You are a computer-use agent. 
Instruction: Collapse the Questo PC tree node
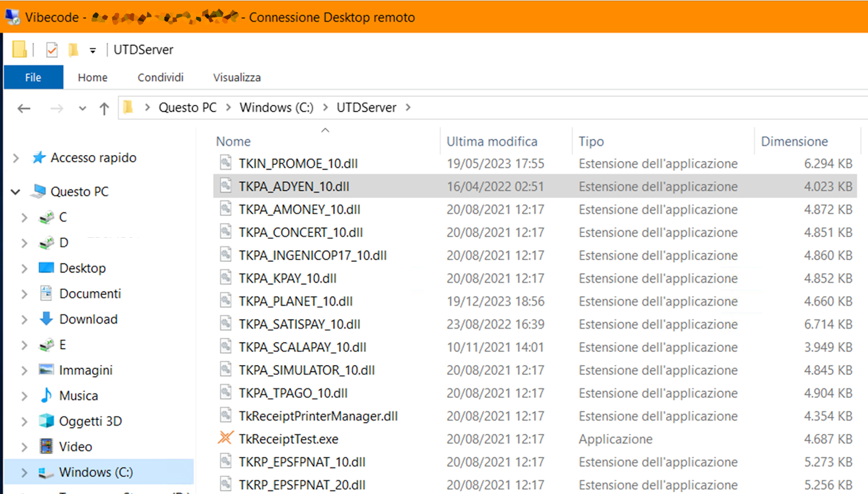(16, 192)
